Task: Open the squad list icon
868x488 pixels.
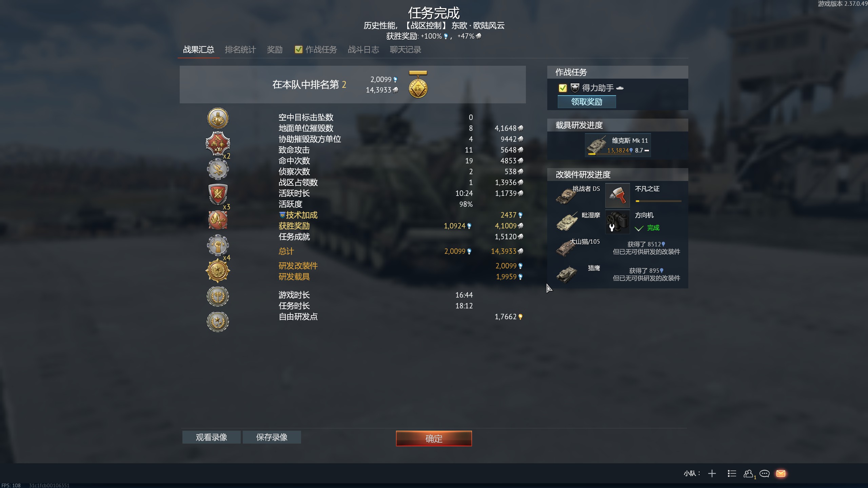Action: point(732,473)
